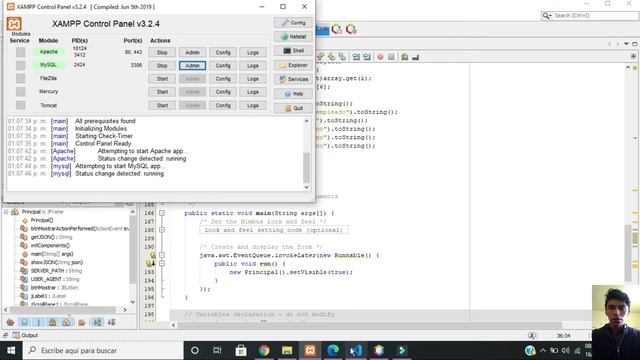Toggle Tomcat service checkbox
Viewport: 640px width, 360px height.
(20, 105)
